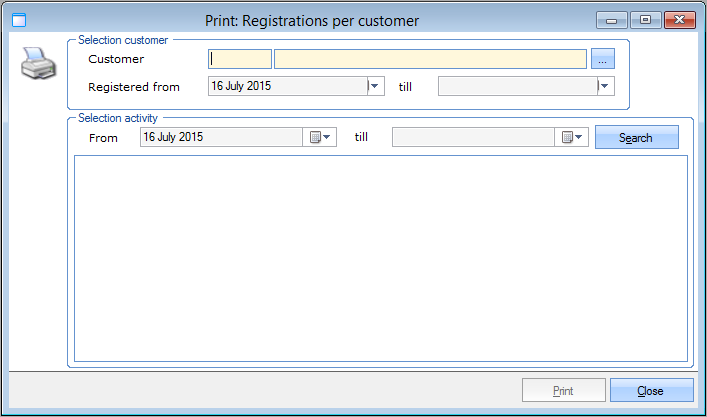Expand the Registered till date dropdown
707x417 pixels.
[606, 86]
